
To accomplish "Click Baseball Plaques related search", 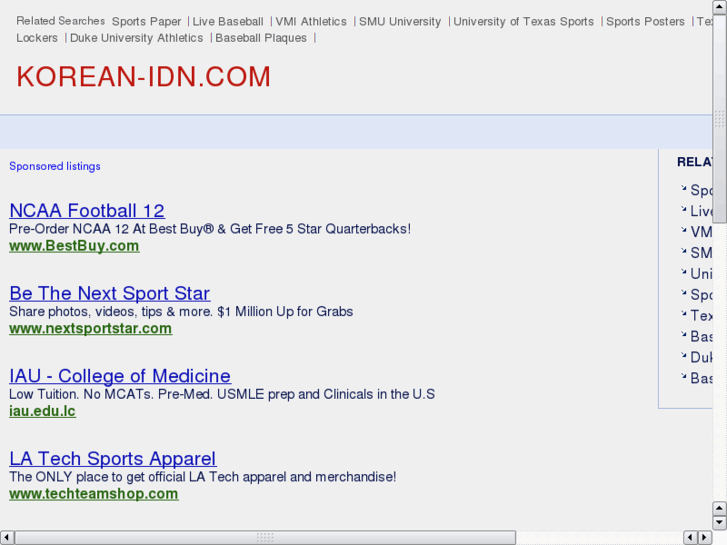I will click(x=261, y=38).
